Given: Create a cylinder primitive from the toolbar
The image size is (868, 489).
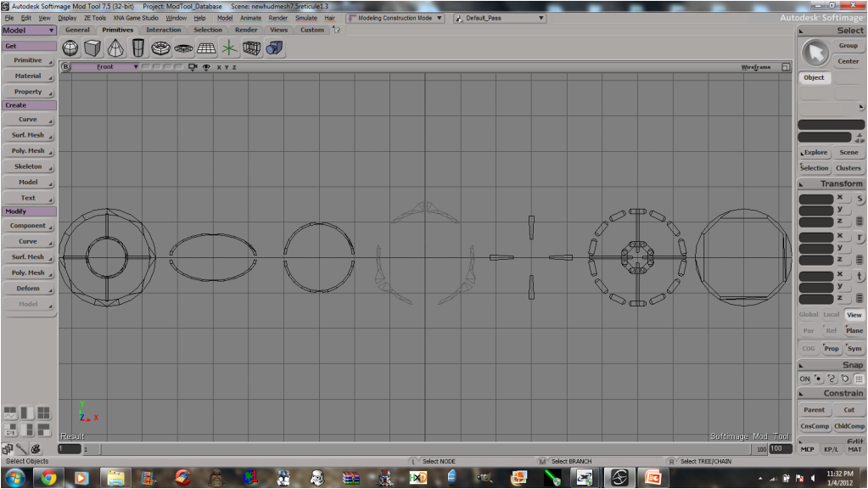Looking at the screenshot, I should (x=137, y=48).
